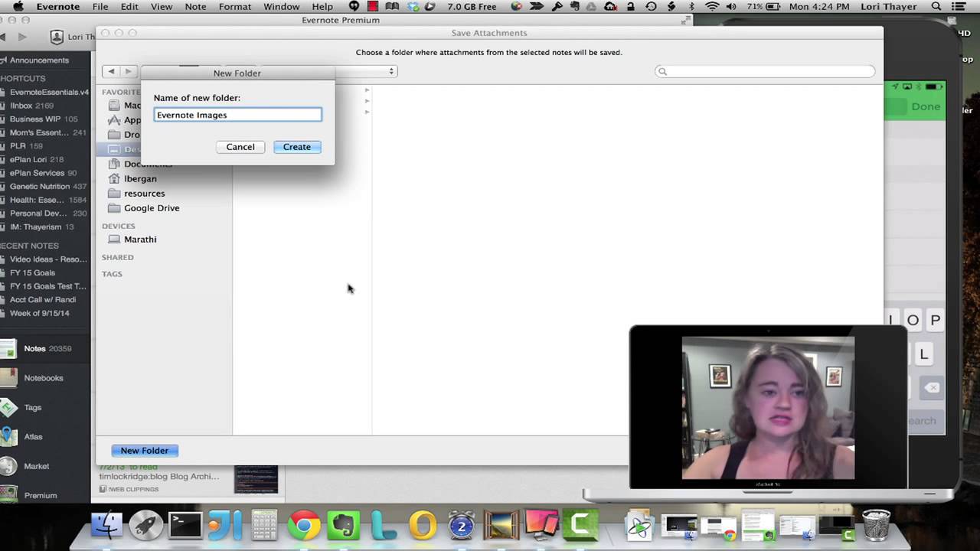Select resources folder in sidebar
This screenshot has height=551, width=980.
pyautogui.click(x=144, y=194)
